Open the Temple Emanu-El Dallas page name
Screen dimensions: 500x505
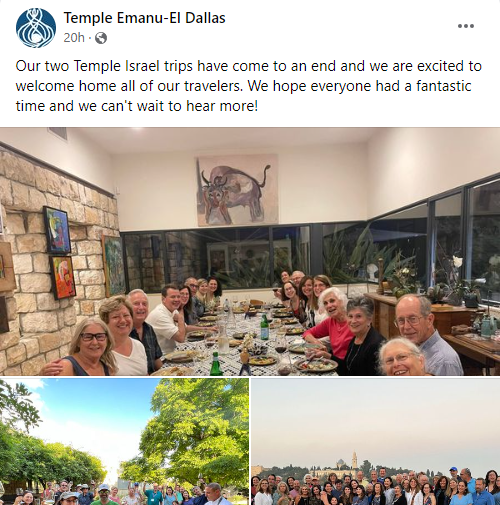click(x=144, y=18)
